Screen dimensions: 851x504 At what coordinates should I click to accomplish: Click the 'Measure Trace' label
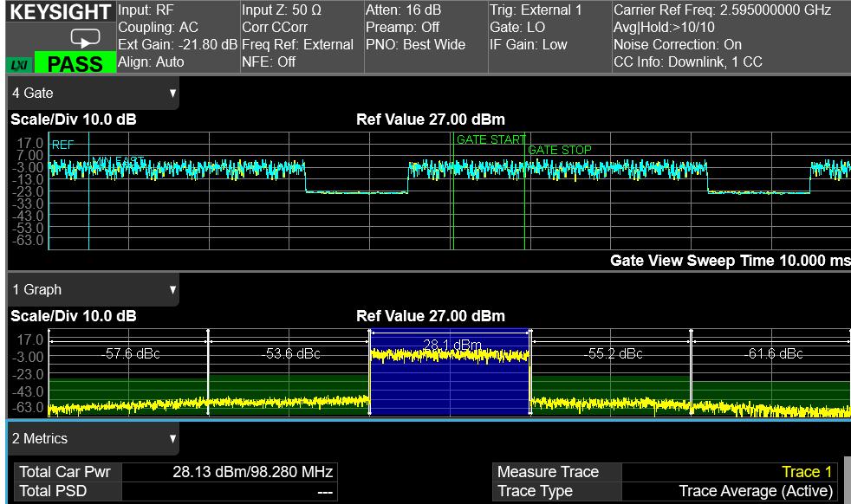(x=549, y=472)
